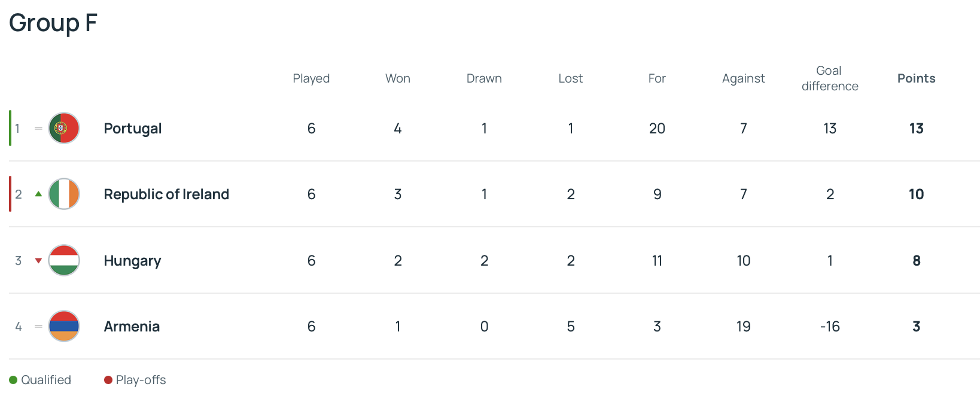Click the Won column header
The width and height of the screenshot is (980, 420).
tap(398, 78)
